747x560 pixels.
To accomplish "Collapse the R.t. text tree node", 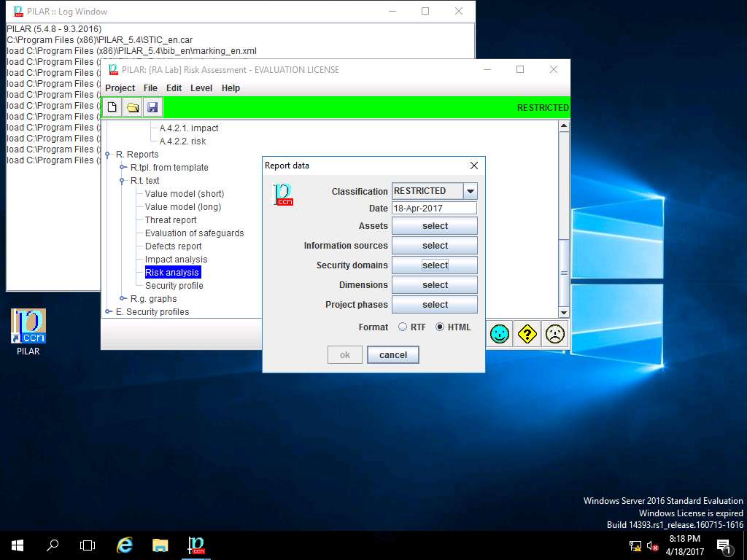I will pyautogui.click(x=123, y=181).
